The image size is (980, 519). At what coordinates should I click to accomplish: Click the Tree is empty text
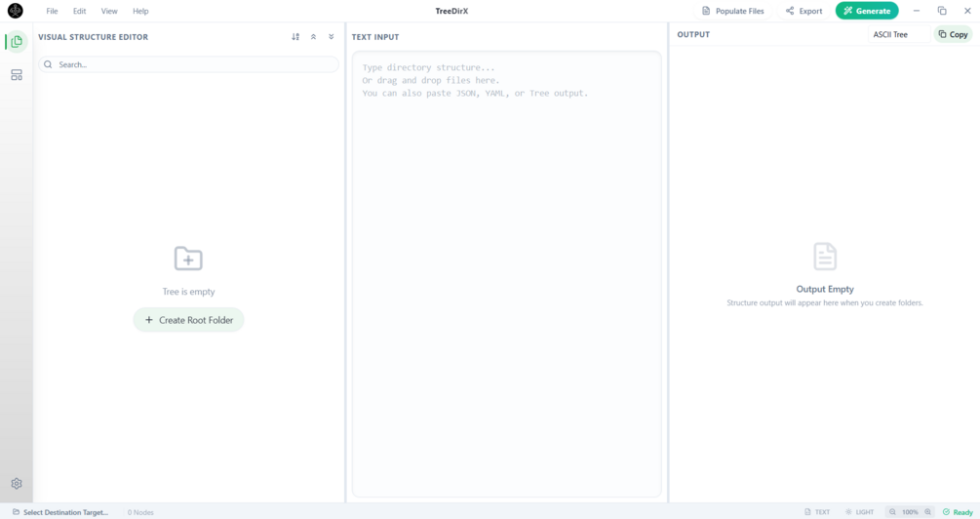(x=188, y=292)
